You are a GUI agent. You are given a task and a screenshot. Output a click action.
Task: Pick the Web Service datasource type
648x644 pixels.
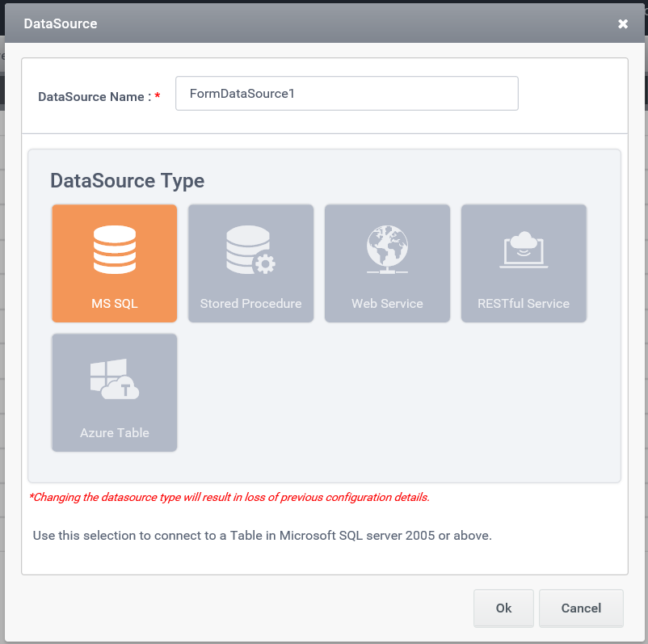click(387, 263)
